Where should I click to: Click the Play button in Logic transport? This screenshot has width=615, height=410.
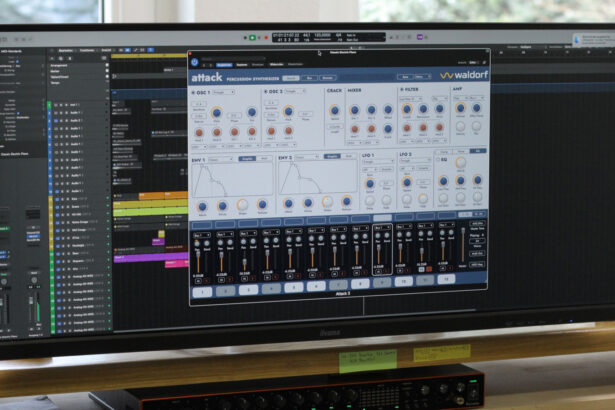[252, 38]
